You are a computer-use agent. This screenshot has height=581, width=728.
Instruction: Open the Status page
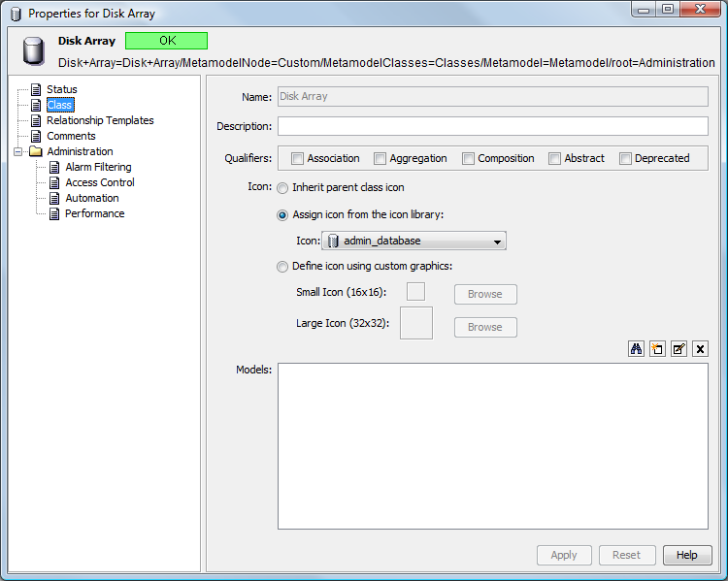pos(62,89)
